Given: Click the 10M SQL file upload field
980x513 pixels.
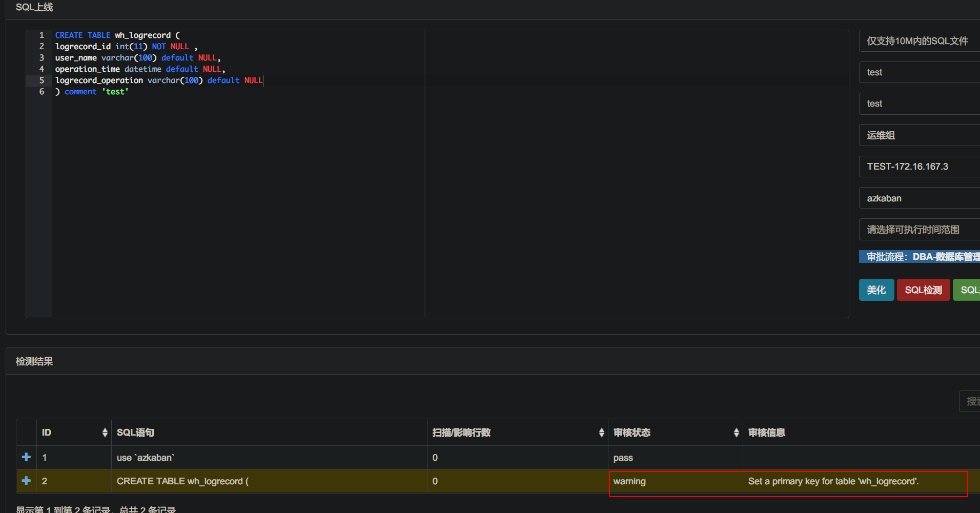Looking at the screenshot, I should pyautogui.click(x=917, y=40).
